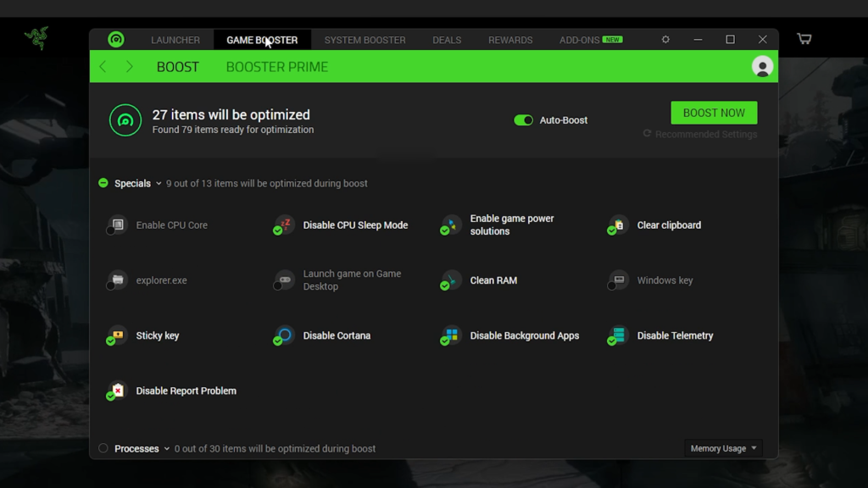The width and height of the screenshot is (868, 488).
Task: Click the Sticky key label
Action: point(157,335)
